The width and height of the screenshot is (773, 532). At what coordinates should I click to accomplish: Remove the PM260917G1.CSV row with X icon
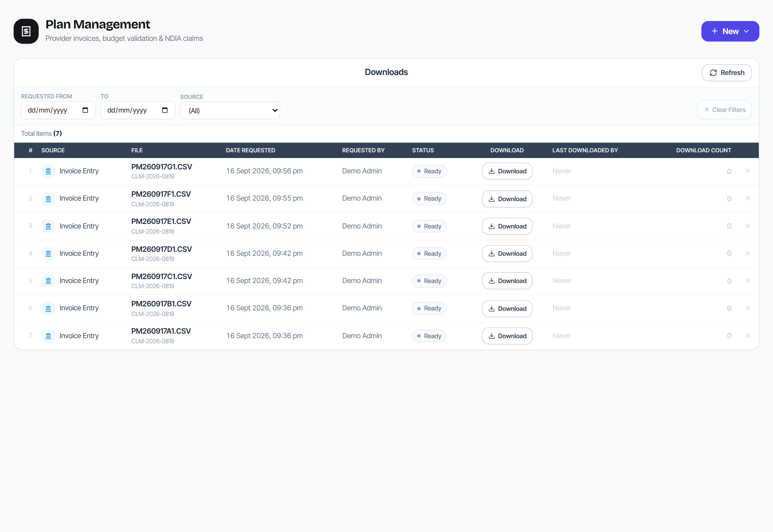[748, 171]
